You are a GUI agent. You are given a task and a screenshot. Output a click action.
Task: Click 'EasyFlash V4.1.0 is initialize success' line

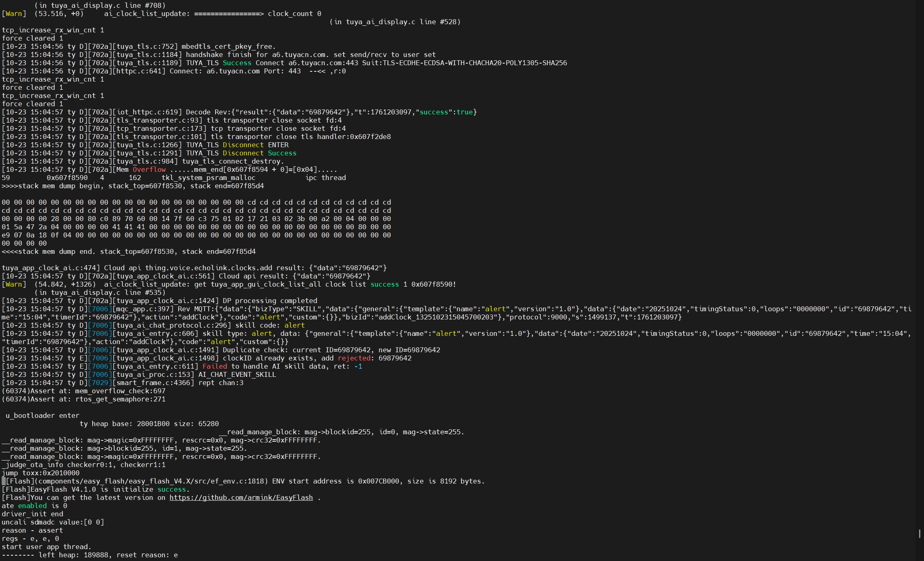click(94, 489)
